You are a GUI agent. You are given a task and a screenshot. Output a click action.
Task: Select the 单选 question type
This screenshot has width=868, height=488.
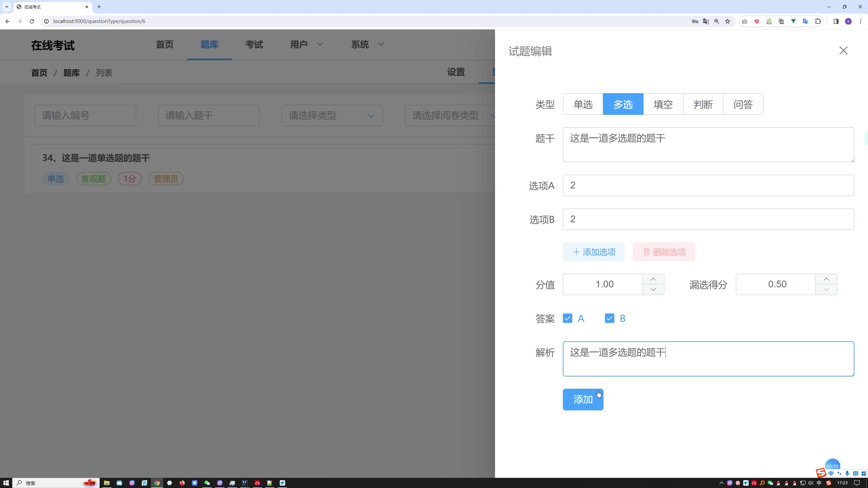[x=583, y=104]
